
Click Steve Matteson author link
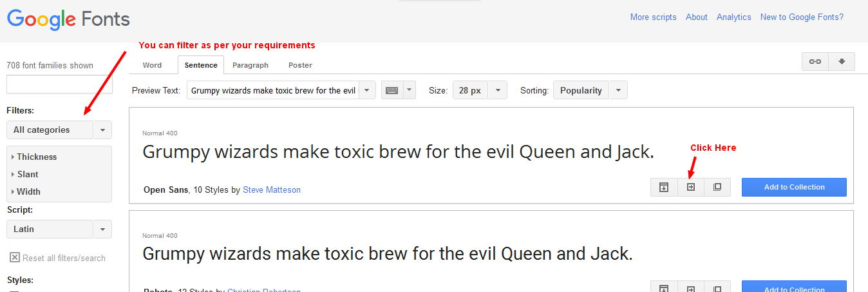click(x=272, y=190)
